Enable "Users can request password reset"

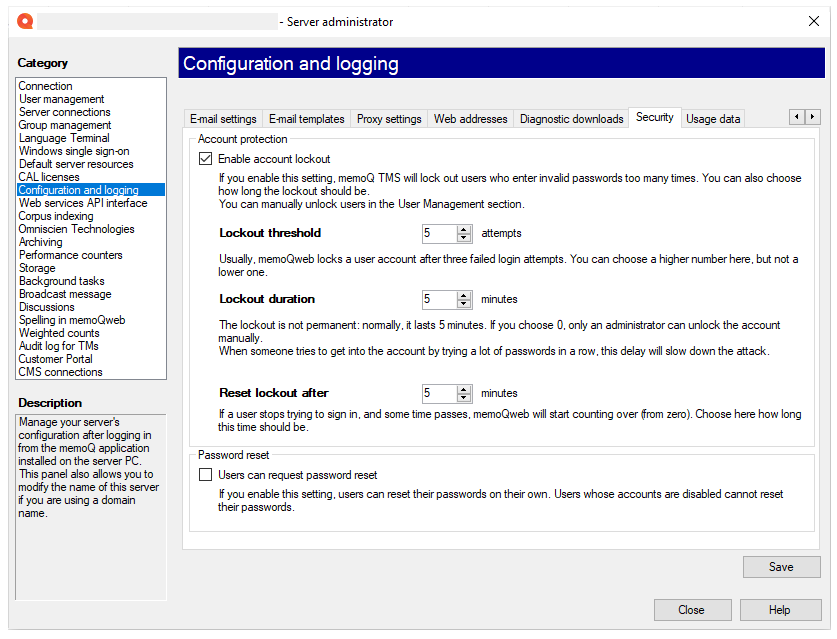[205, 475]
